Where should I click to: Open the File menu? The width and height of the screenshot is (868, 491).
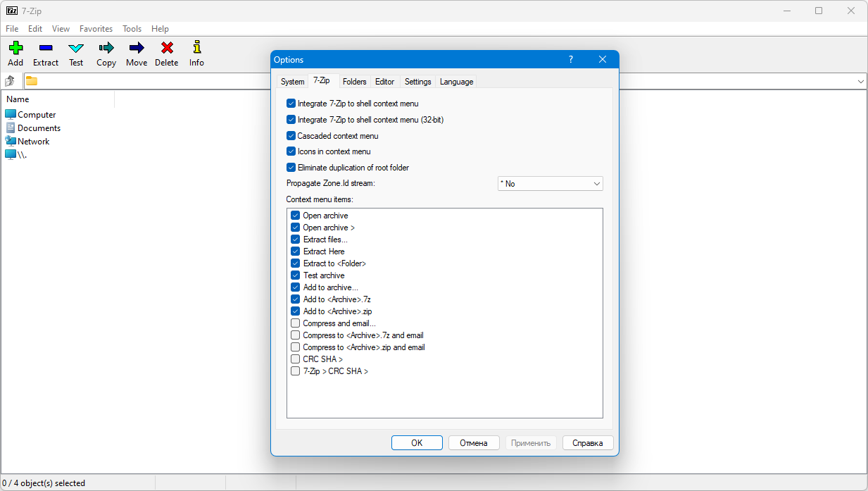click(x=12, y=29)
